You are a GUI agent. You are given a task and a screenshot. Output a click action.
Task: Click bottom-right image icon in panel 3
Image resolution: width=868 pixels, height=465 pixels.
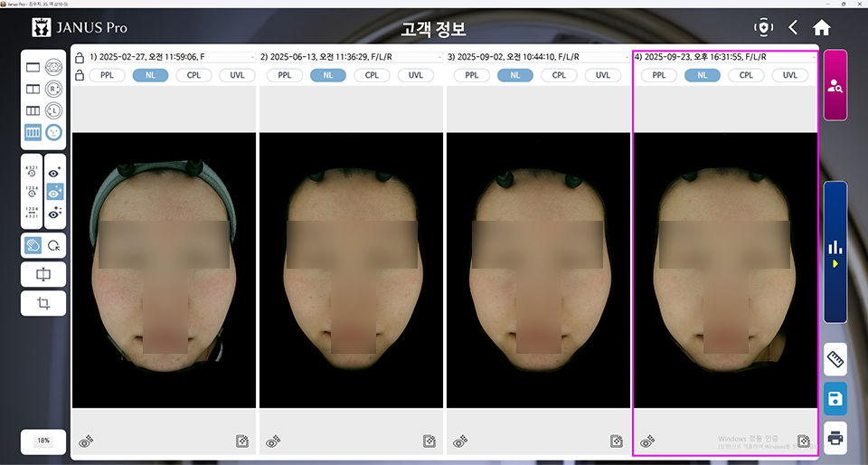pos(616,441)
